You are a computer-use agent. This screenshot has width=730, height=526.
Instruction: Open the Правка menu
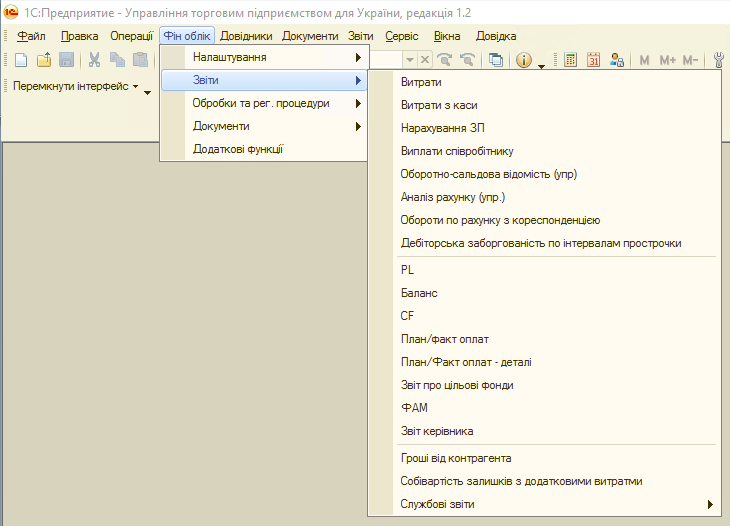click(x=80, y=36)
